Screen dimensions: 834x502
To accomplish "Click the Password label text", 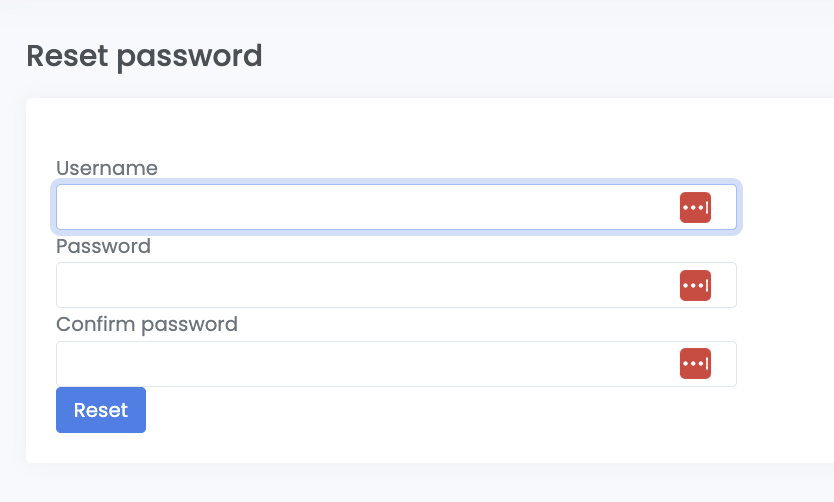I will [103, 246].
